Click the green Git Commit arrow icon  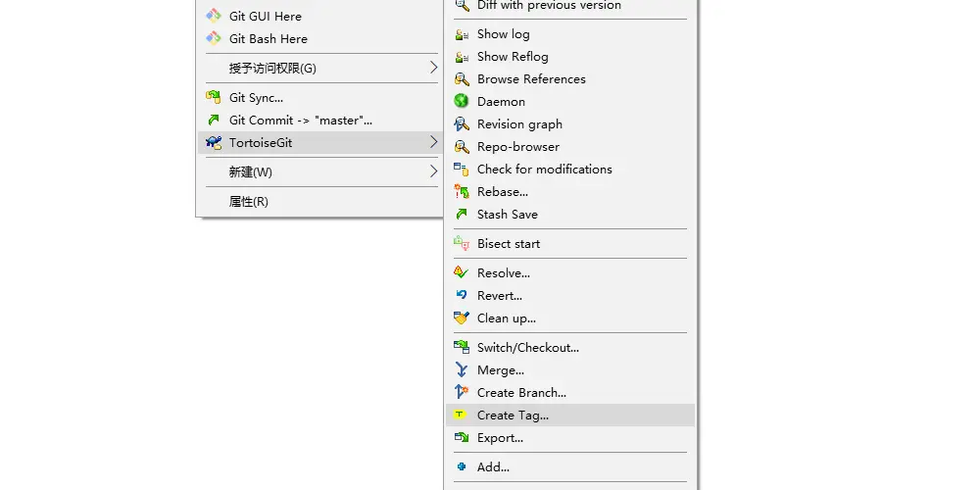[x=214, y=120]
